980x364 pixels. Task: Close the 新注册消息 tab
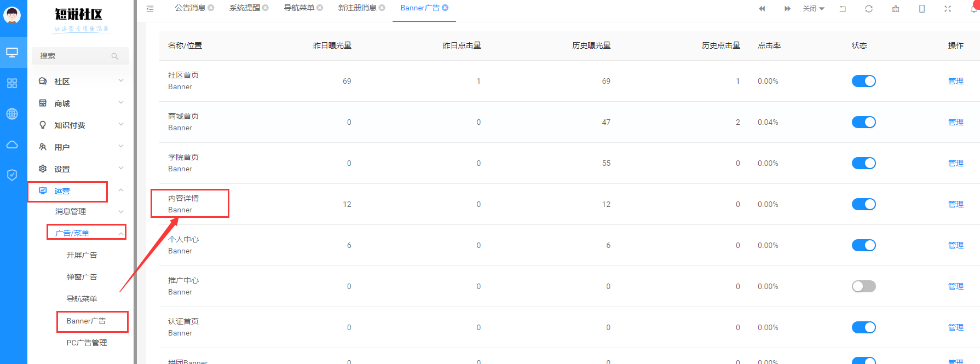click(382, 8)
